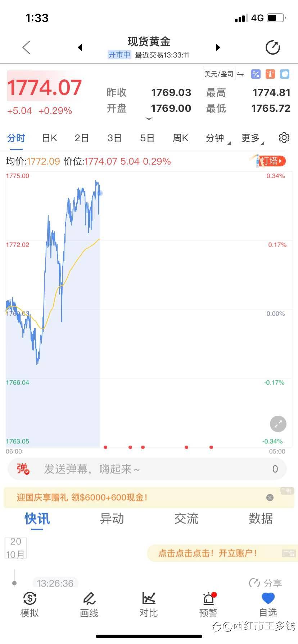Open the orange T icon
The width and height of the screenshot is (298, 644).
click(270, 74)
